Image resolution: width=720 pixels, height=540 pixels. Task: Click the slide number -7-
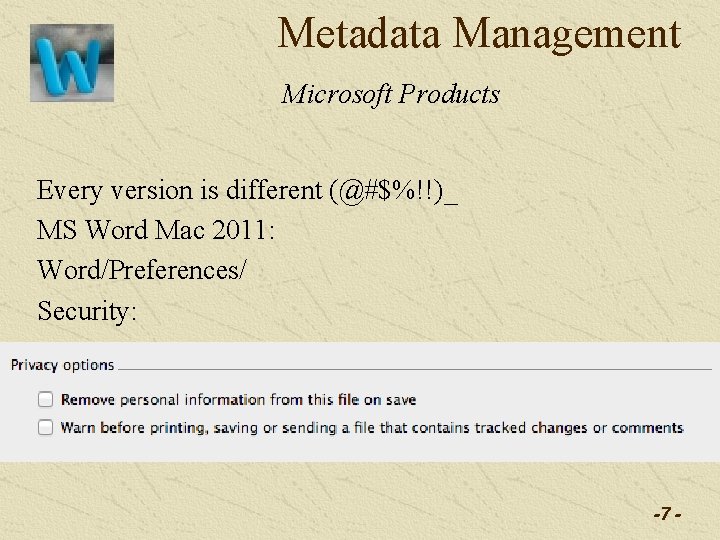click(x=667, y=513)
